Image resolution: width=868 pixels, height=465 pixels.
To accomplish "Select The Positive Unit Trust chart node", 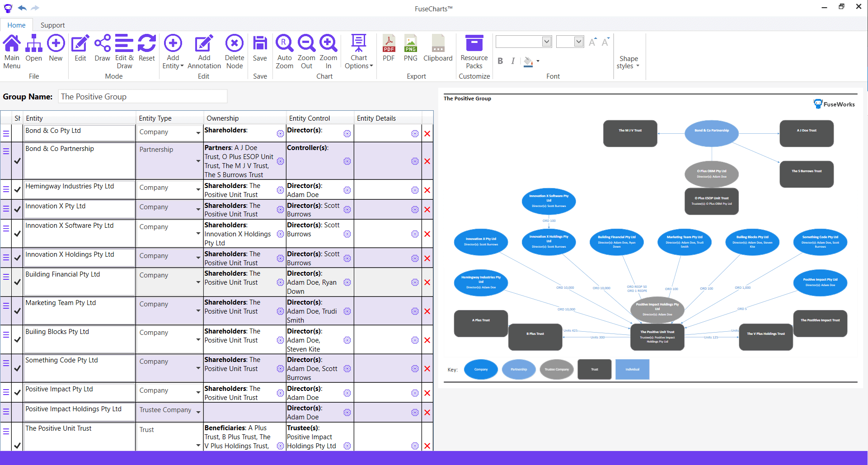I will point(657,337).
